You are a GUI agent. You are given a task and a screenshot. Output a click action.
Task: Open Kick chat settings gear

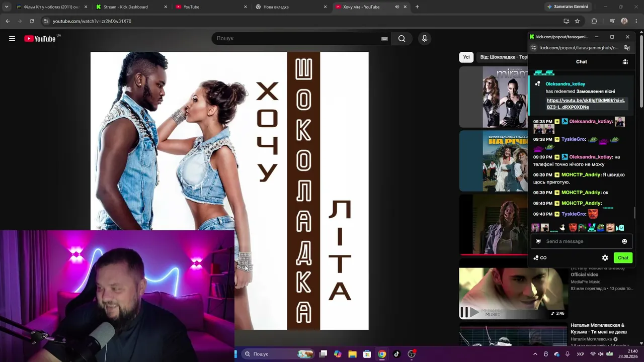pos(605,258)
